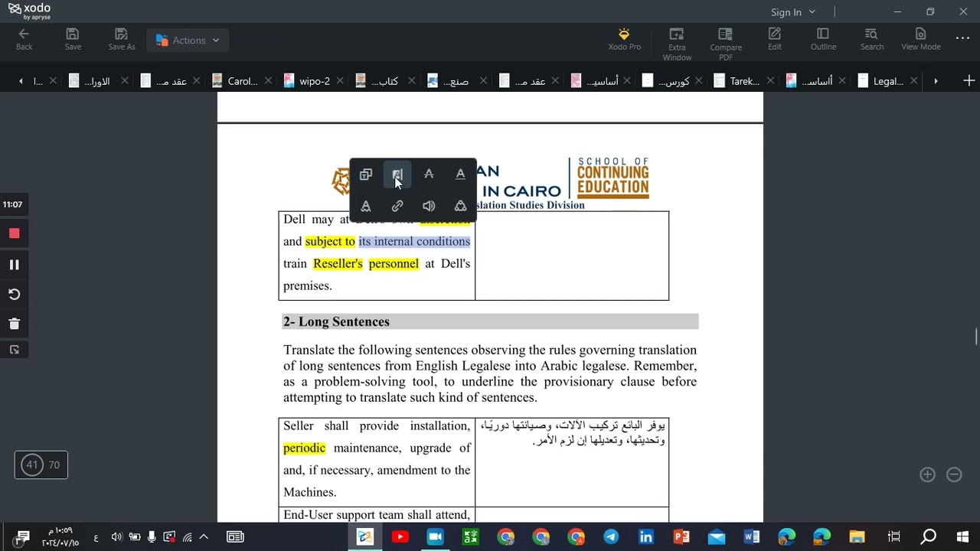Open PowerPoint from the taskbar

pos(681,537)
